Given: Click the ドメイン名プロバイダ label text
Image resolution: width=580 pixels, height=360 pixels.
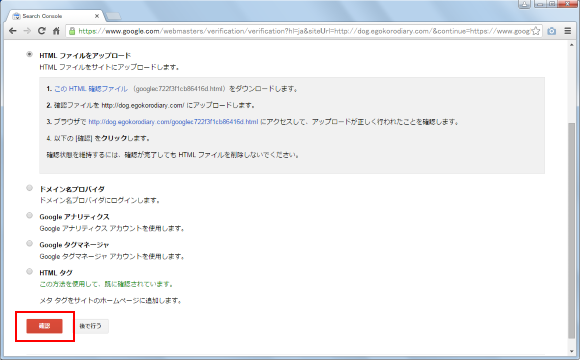Looking at the screenshot, I should point(72,189).
